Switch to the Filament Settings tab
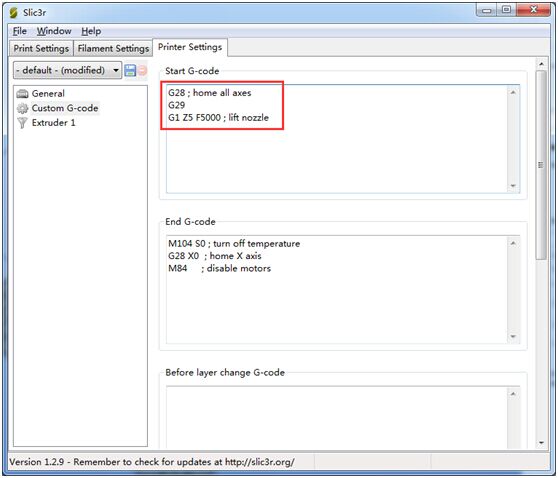This screenshot has width=558, height=478. (113, 48)
